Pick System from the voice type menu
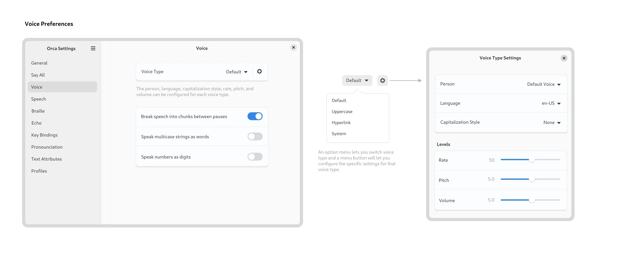The height and width of the screenshot is (278, 644). [339, 134]
